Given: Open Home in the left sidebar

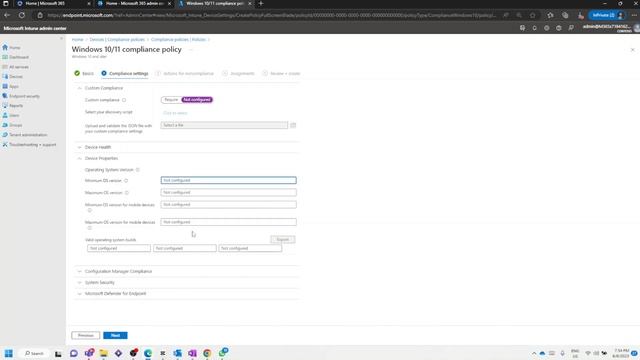Looking at the screenshot, I should coord(12,48).
